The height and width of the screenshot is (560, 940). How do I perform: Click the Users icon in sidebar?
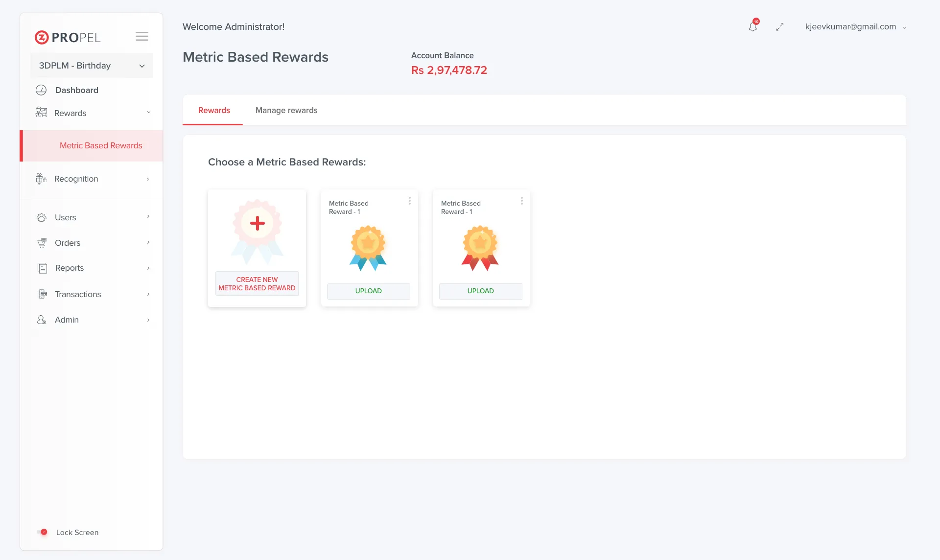42,217
